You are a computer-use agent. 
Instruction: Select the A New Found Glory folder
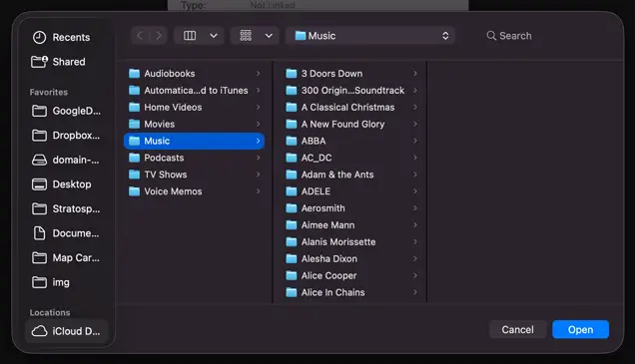[351, 125]
